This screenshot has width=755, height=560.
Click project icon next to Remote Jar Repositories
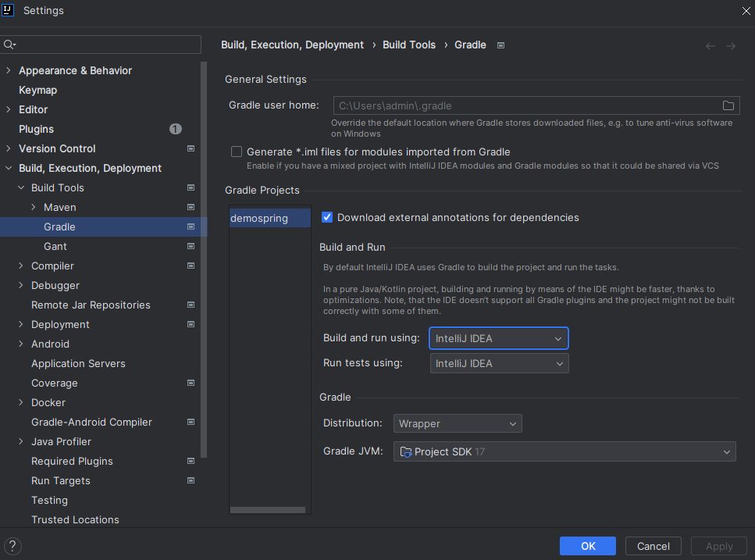click(191, 305)
